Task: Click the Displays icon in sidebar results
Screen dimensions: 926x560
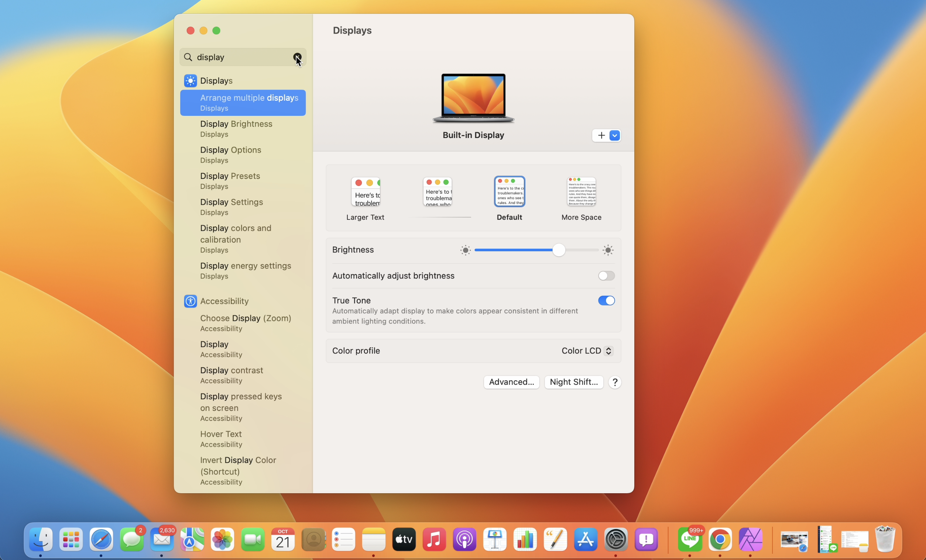Action: [x=190, y=81]
